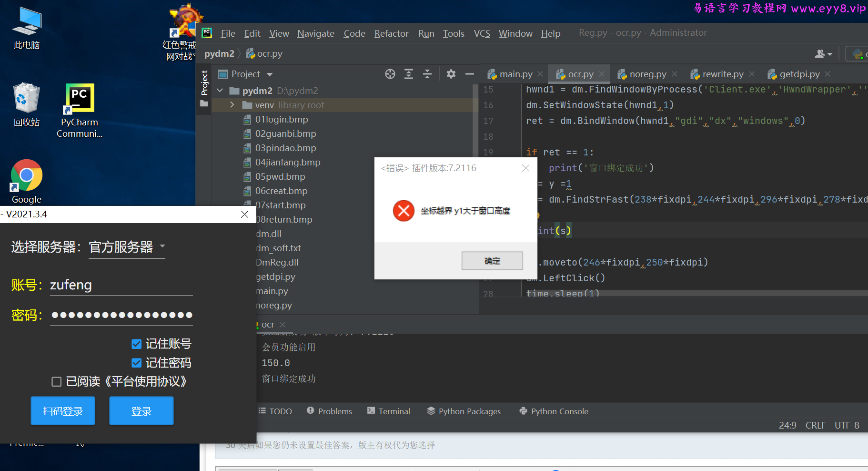Toggle the remember password checkbox
This screenshot has height=471, width=868.
point(137,363)
